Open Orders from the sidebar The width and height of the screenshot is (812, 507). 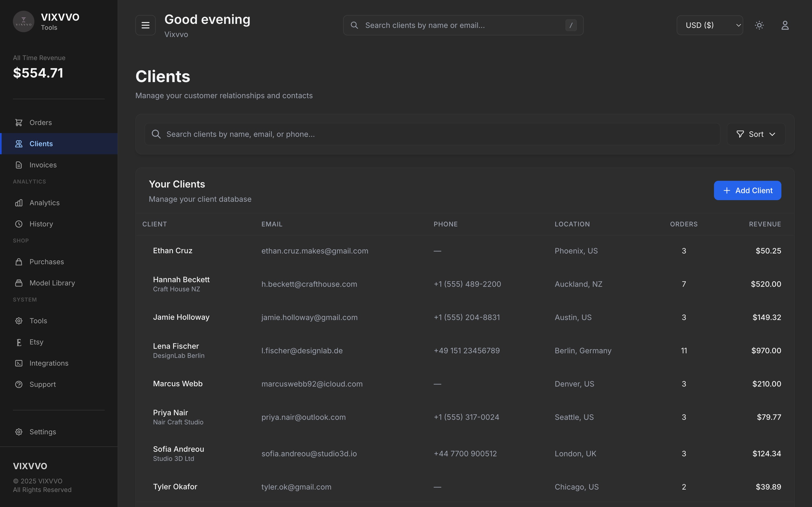41,123
